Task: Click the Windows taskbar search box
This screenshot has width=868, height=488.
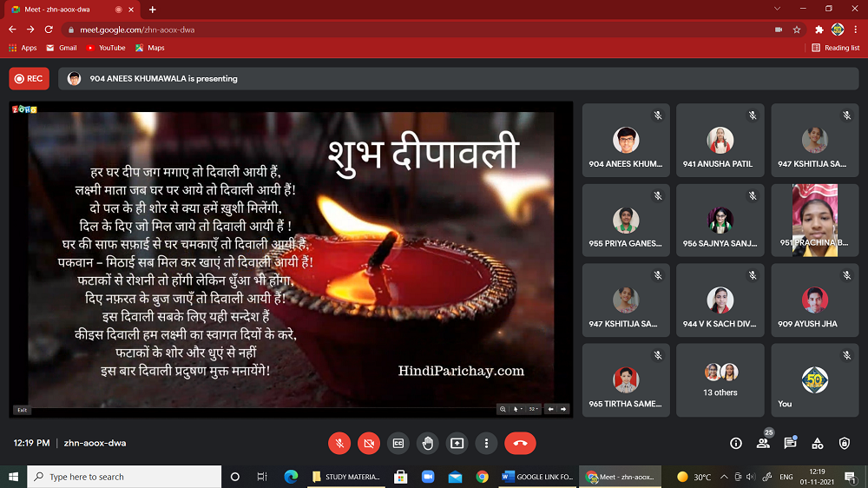Action: point(124,477)
